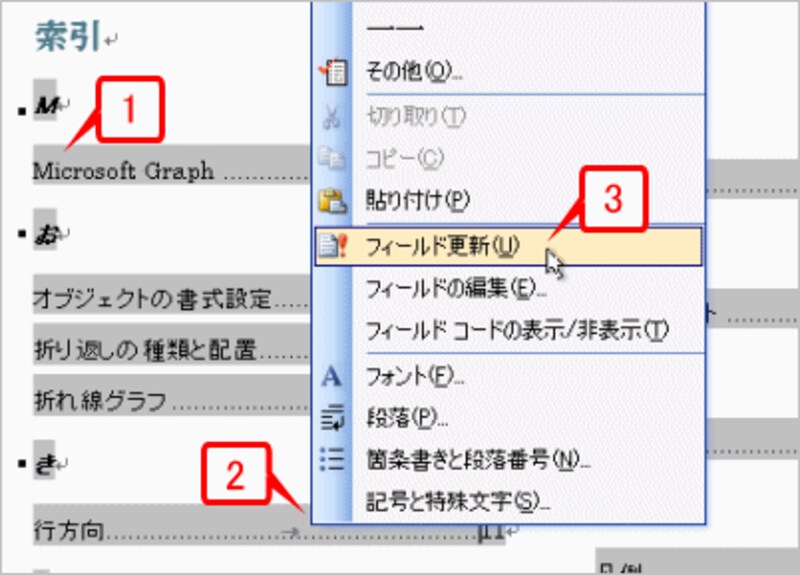Click the 折り返しの種類と配置 index entry
Viewport: 800px width, 575px height.
tap(145, 350)
